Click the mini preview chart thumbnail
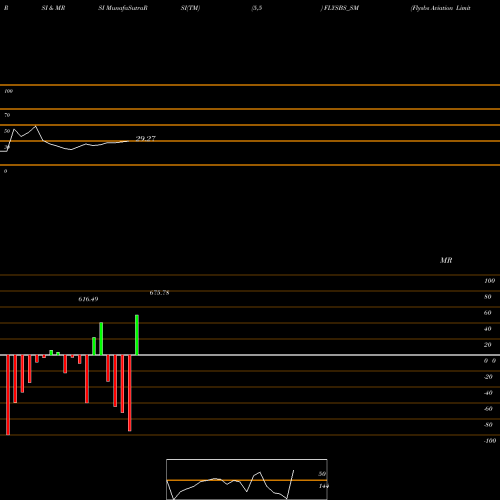Viewport: 500px width, 500px height. (x=247, y=479)
